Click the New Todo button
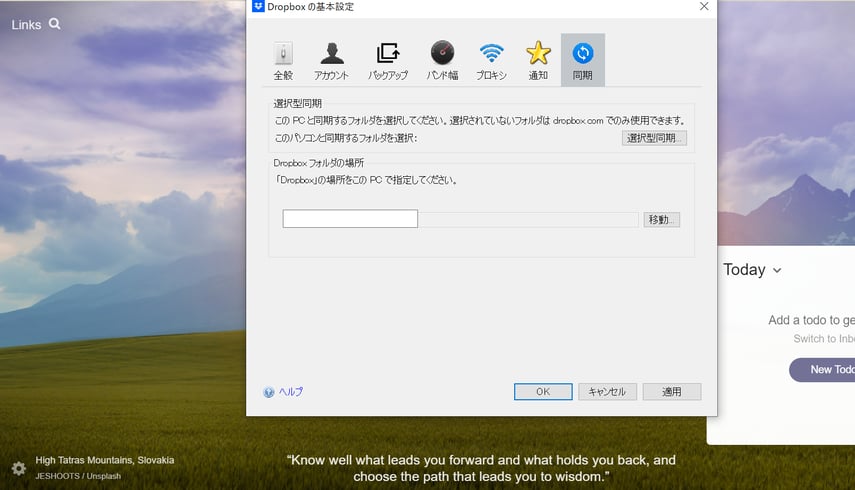Screen dimensions: 855x490 click(x=823, y=370)
